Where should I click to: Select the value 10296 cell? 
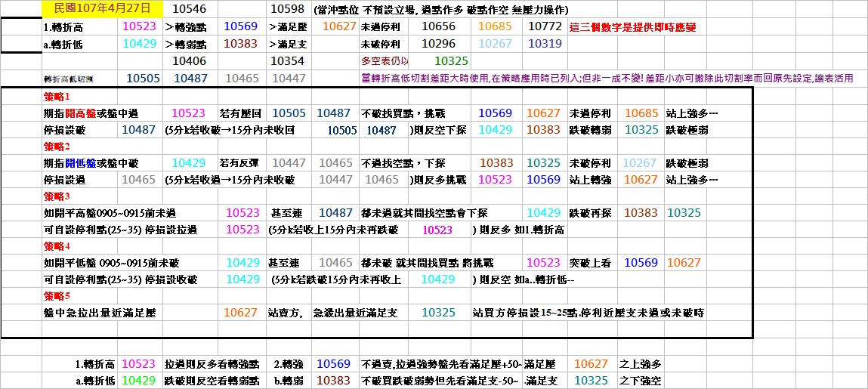click(438, 44)
